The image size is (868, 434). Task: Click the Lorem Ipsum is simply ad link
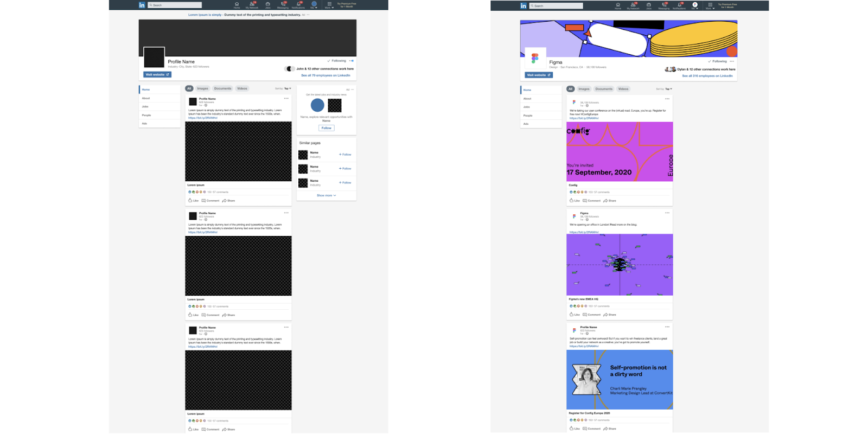[205, 15]
